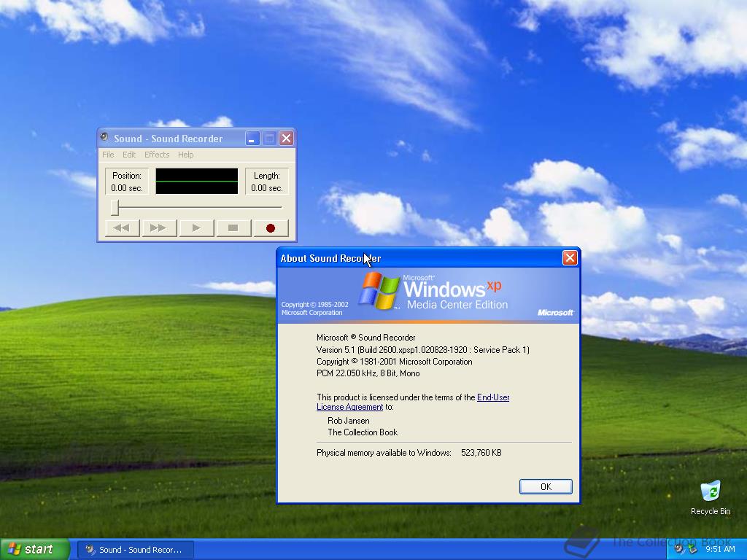Select the Recycle Bin desktop icon
This screenshot has width=747, height=560.
coord(711,497)
